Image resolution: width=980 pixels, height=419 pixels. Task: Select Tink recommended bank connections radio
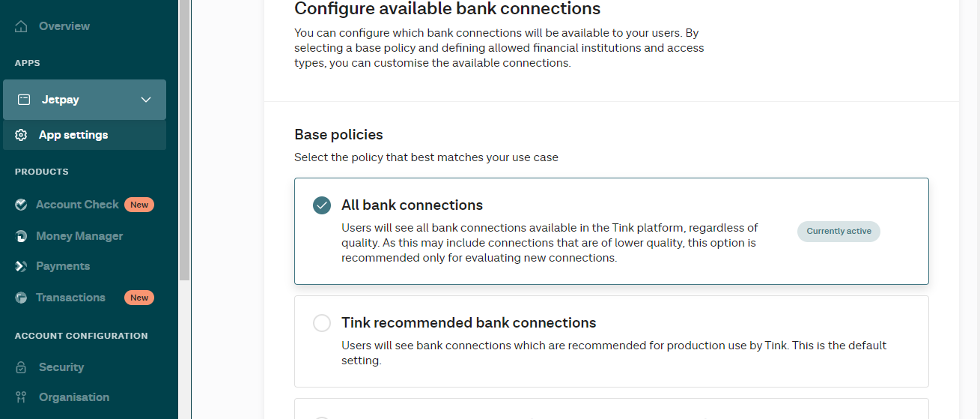[x=322, y=323]
